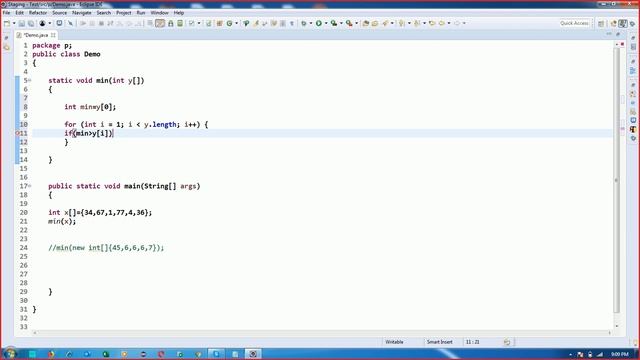Open the New Java Class dropdown arrow
Image resolution: width=640 pixels, height=360 pixels.
pos(237,24)
